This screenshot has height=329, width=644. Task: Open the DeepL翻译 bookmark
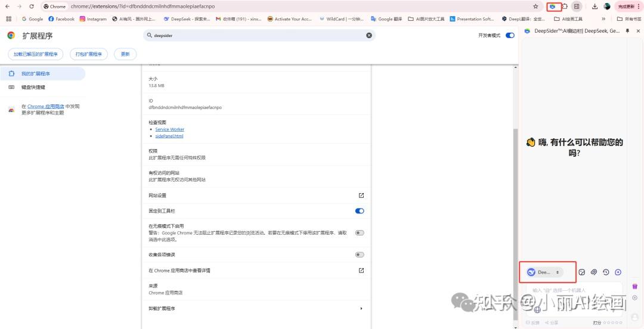524,19
